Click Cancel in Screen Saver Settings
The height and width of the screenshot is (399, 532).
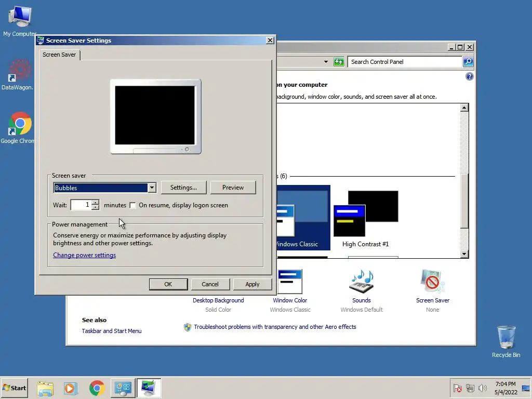(210, 284)
